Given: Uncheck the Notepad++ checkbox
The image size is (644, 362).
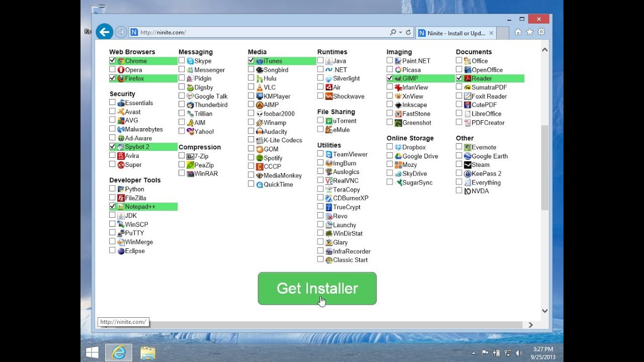Looking at the screenshot, I should pos(112,206).
